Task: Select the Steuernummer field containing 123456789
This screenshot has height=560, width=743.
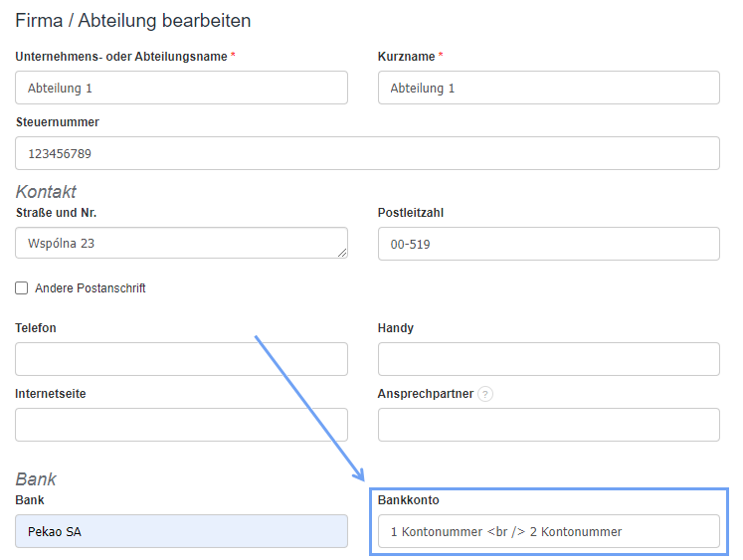Action: pyautogui.click(x=367, y=153)
